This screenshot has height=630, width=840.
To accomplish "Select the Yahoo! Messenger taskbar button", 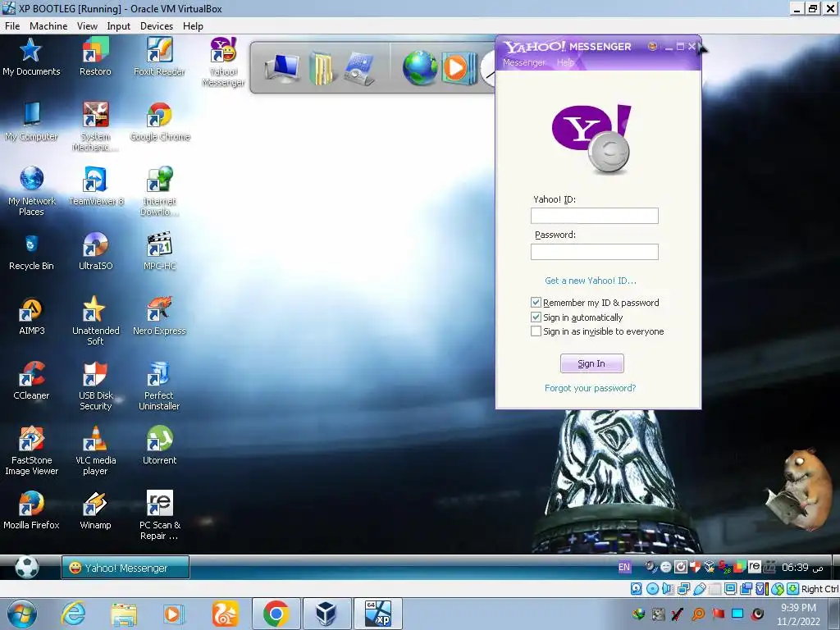I will pyautogui.click(x=126, y=568).
